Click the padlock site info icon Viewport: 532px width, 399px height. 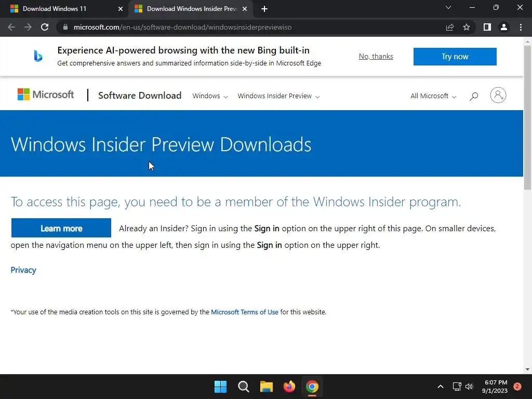pos(65,27)
